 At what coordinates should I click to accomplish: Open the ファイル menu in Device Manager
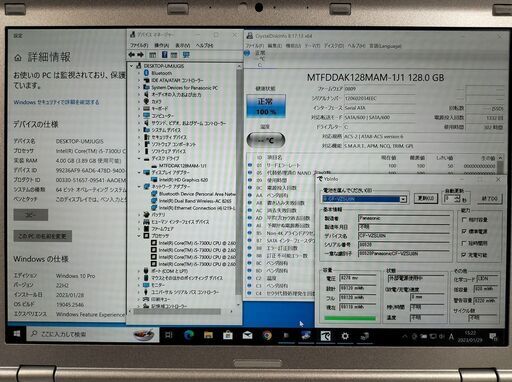point(139,45)
